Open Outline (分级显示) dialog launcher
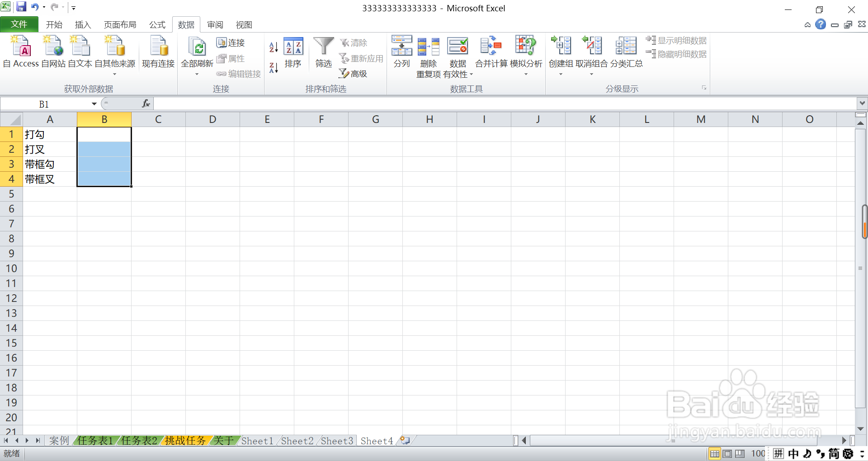This screenshot has height=461, width=868. 704,88
